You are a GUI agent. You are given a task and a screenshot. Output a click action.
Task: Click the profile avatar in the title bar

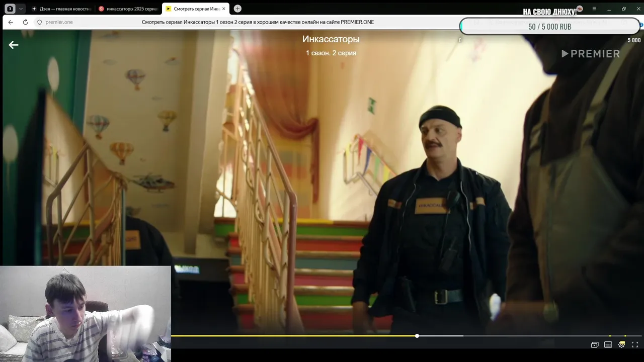point(580,9)
